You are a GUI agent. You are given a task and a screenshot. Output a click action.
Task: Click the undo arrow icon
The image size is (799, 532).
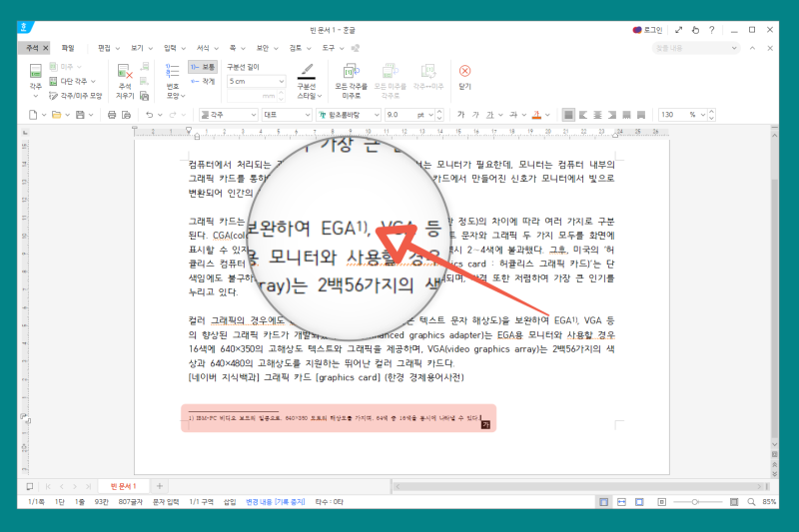click(x=149, y=115)
